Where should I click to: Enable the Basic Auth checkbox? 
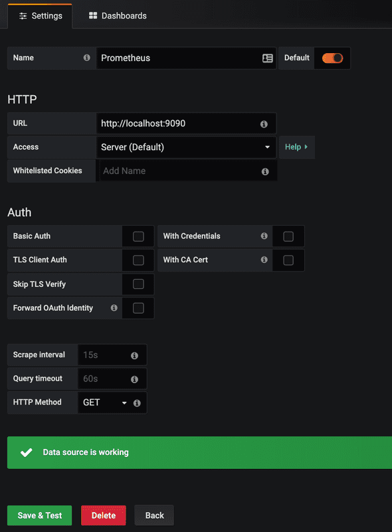[x=138, y=236]
